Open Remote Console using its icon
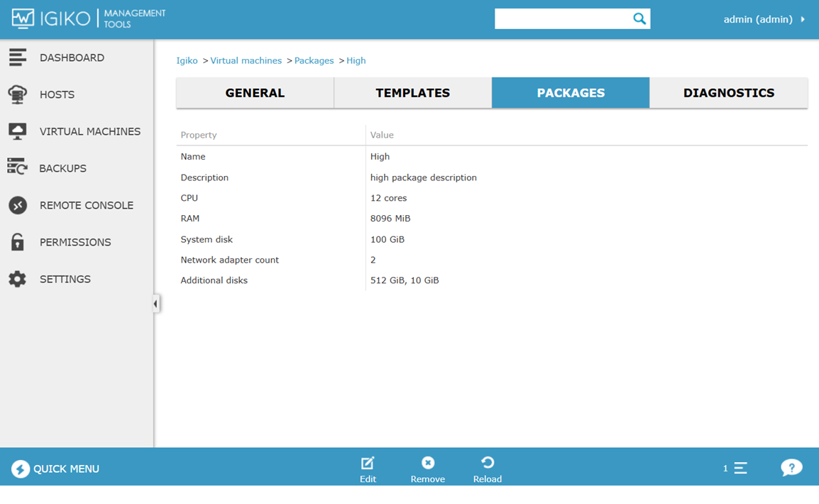 [x=18, y=205]
